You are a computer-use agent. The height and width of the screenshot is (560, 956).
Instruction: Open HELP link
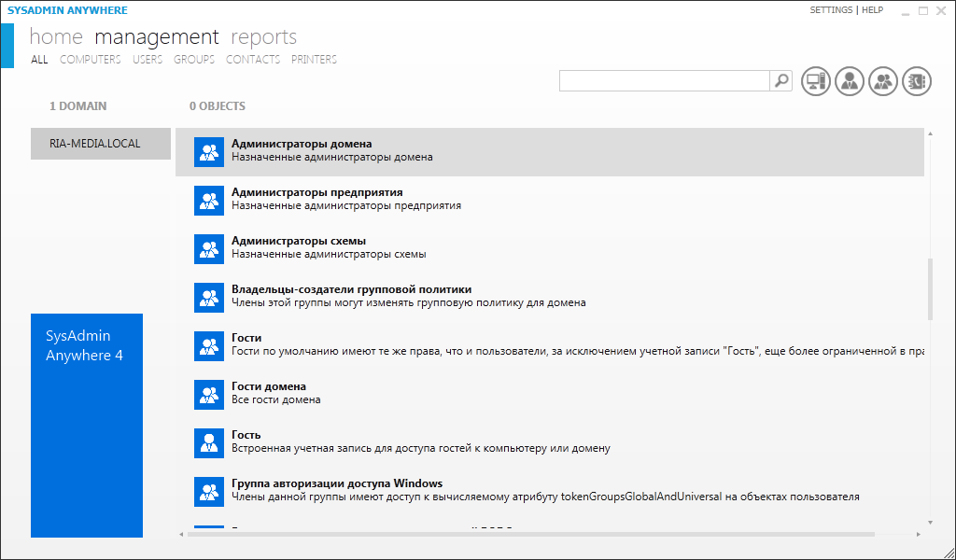873,10
